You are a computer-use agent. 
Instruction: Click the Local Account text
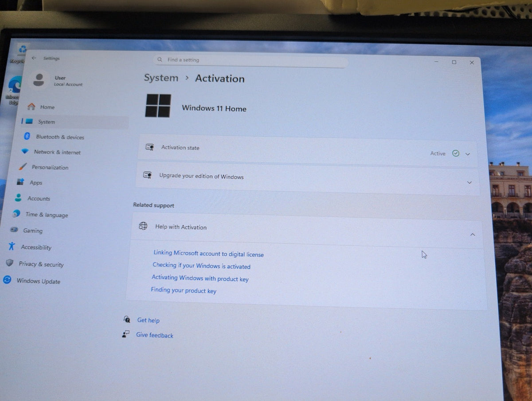pyautogui.click(x=68, y=84)
